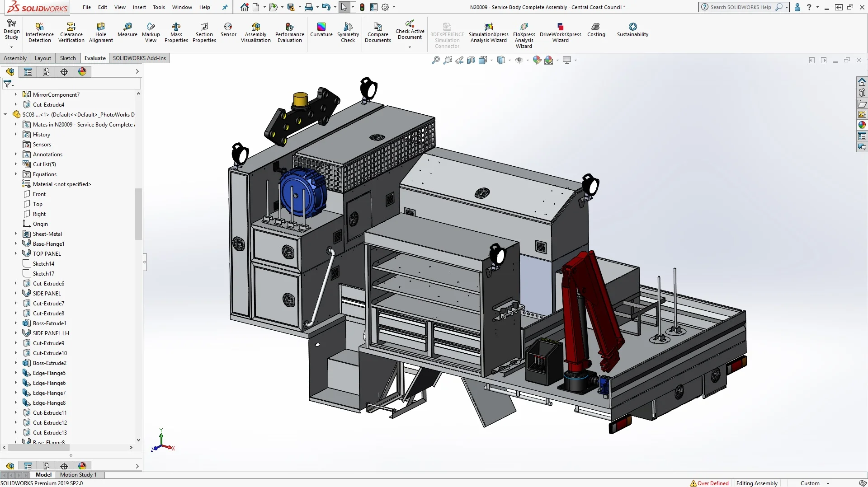This screenshot has height=487, width=868.
Task: Open Section Properties
Action: 204,33
